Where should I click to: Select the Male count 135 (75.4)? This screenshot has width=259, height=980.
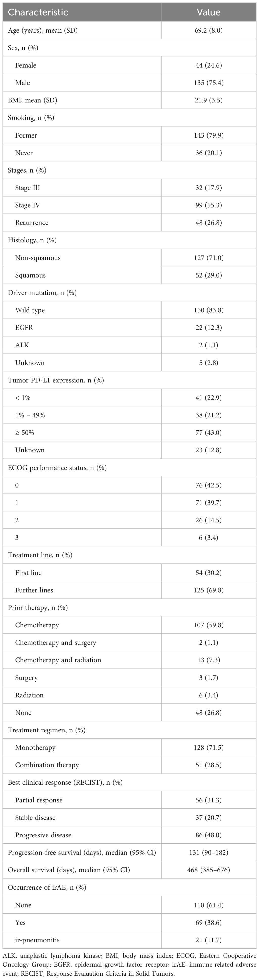[x=208, y=82]
